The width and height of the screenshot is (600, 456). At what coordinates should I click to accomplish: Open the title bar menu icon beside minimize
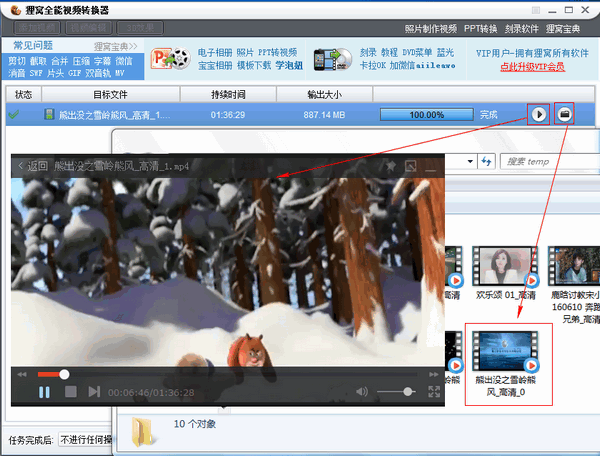coord(536,10)
